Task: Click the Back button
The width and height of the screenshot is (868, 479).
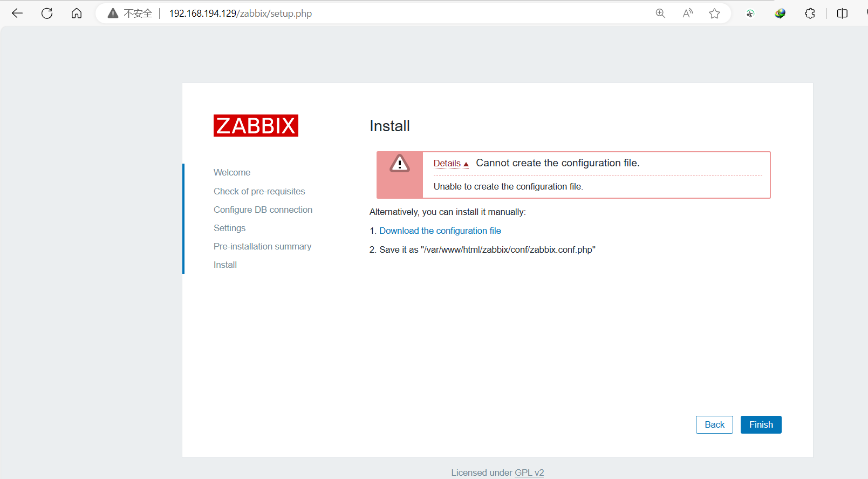Action: [x=714, y=424]
